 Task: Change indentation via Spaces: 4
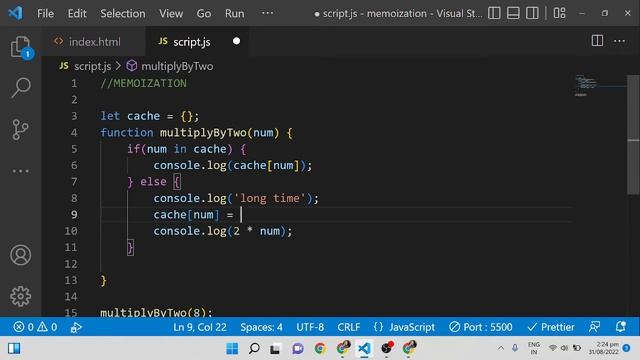pos(261,327)
